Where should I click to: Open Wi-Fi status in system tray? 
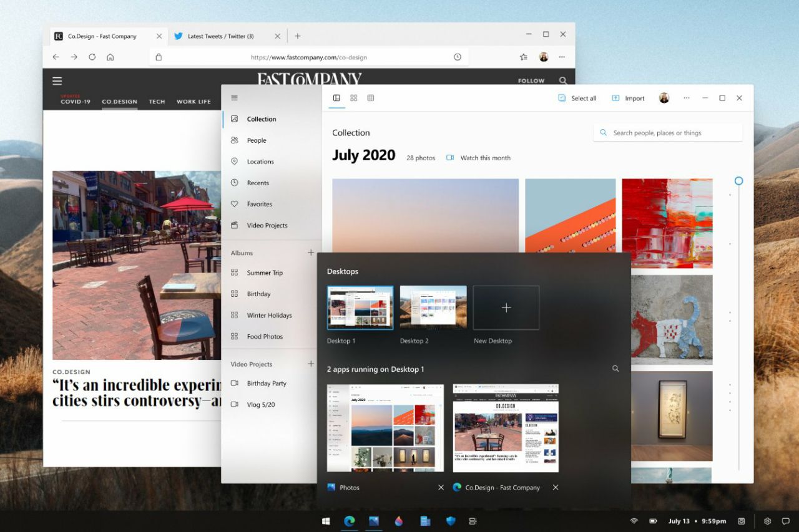point(634,521)
